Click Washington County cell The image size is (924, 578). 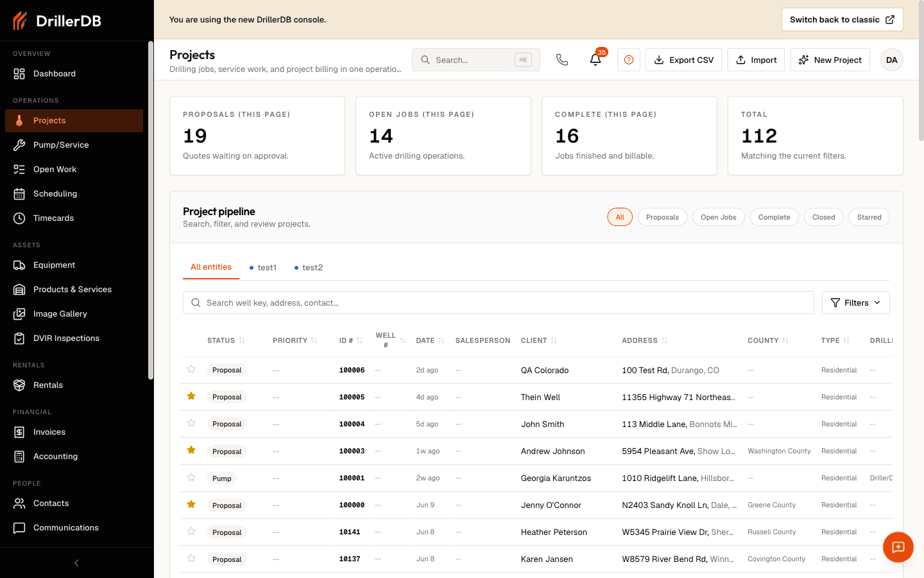[779, 451]
